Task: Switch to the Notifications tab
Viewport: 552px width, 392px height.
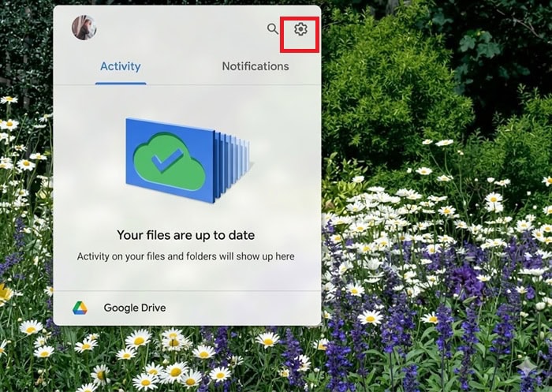Action: pos(255,66)
